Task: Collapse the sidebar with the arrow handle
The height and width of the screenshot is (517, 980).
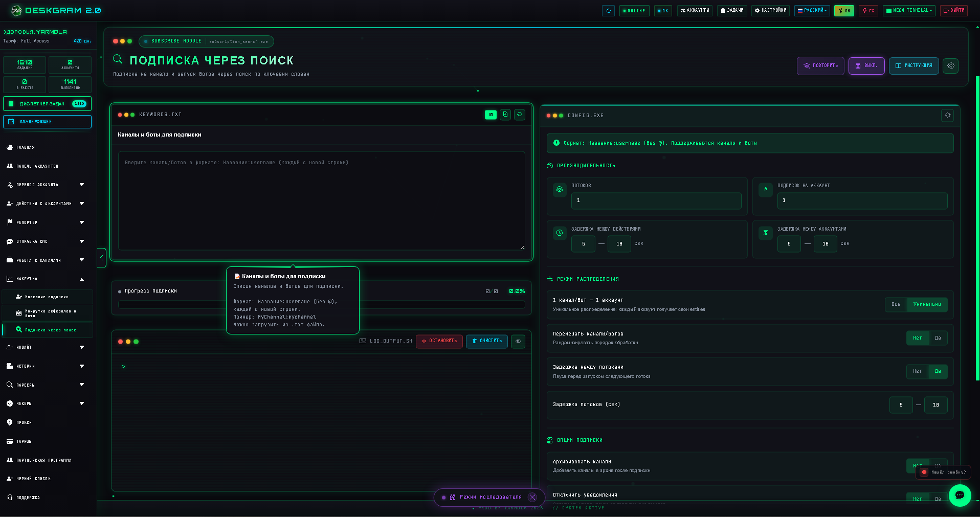Action: pyautogui.click(x=101, y=258)
